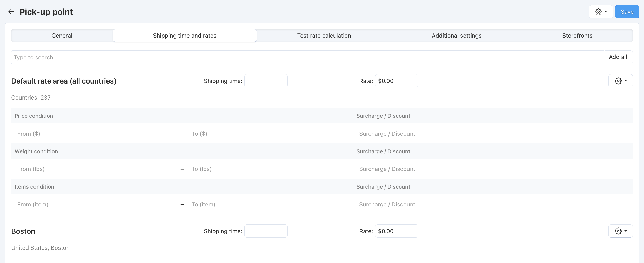Click the To (lbs) weight field

point(270,169)
